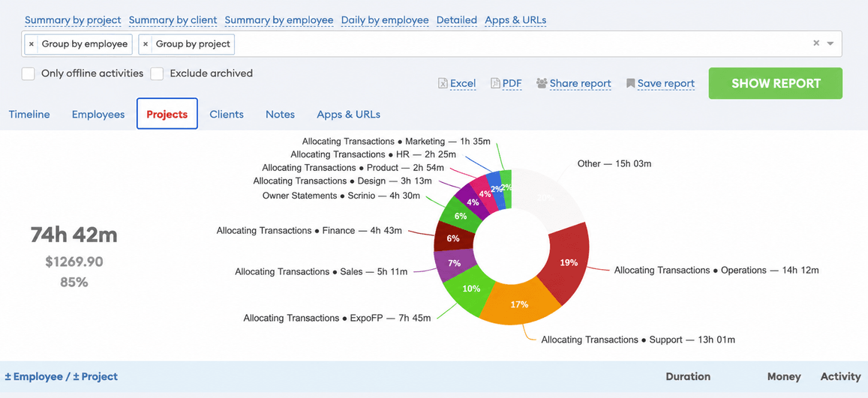
Task: Toggle the ± Employee expander header
Action: tap(34, 376)
